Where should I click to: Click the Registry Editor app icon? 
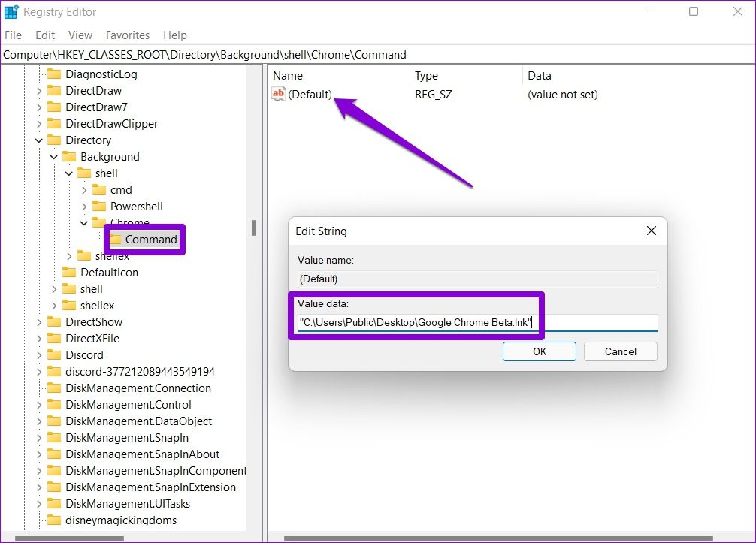(11, 11)
